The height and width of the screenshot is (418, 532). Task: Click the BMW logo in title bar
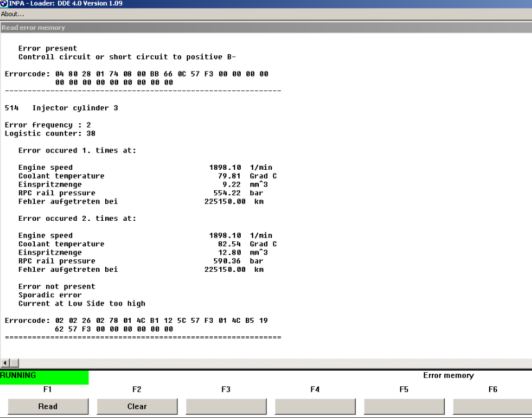[4, 4]
